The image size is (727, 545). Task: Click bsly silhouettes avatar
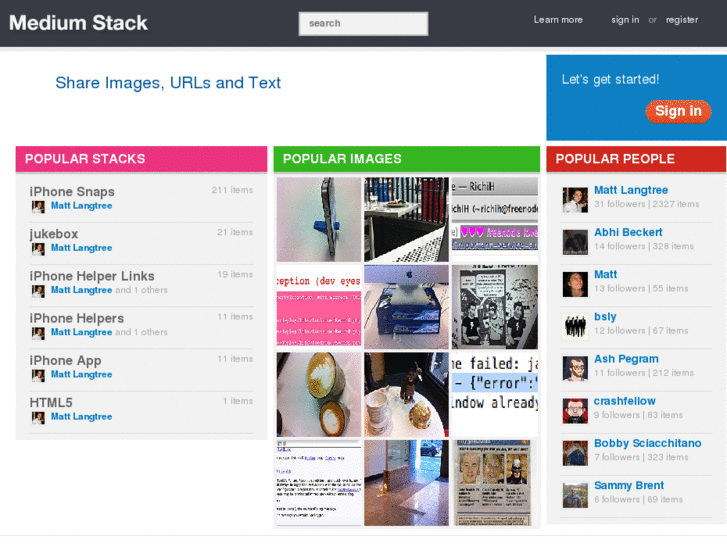[x=575, y=327]
